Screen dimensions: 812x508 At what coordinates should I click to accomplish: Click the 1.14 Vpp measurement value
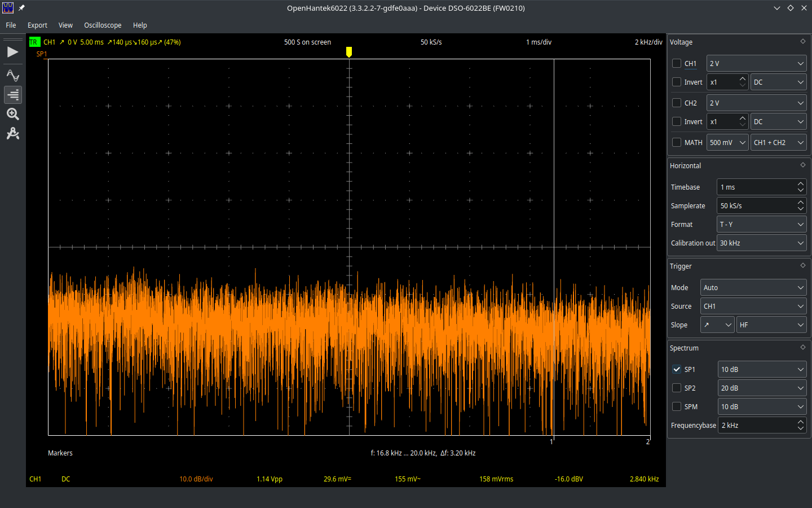tap(270, 479)
